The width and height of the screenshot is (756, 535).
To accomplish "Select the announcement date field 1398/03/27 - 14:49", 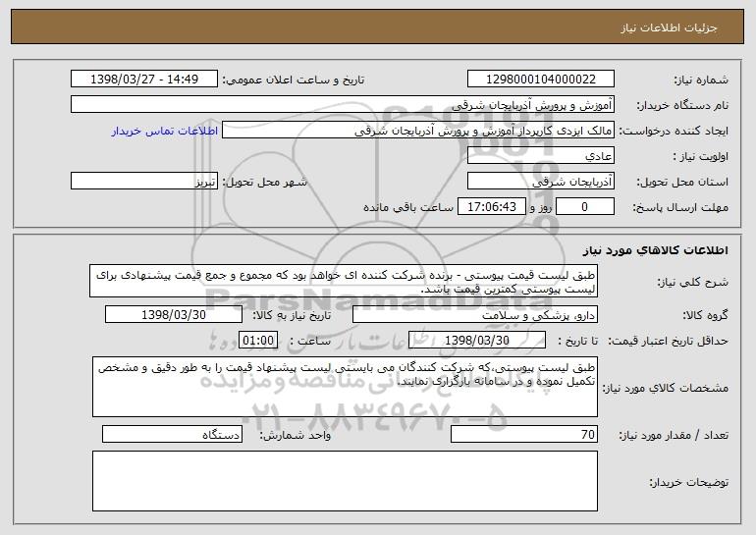I will click(144, 80).
